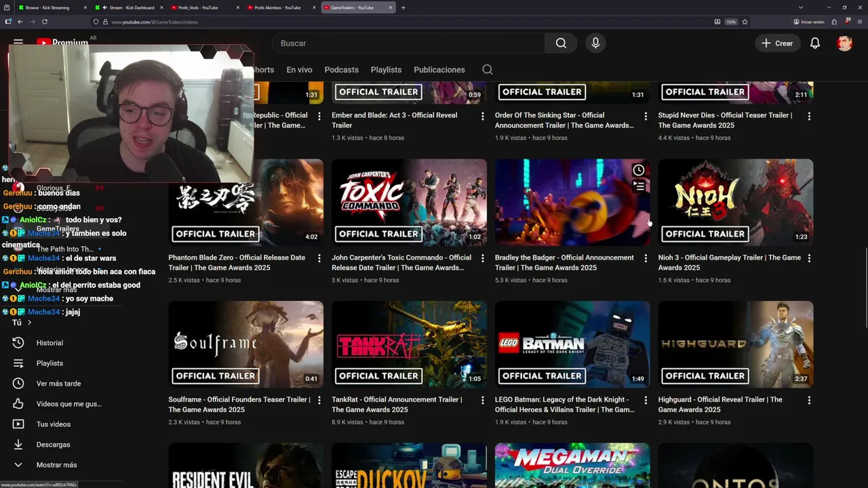Viewport: 868px width, 488px height.
Task: Expand the 'Tú' section chevron
Action: [29, 323]
